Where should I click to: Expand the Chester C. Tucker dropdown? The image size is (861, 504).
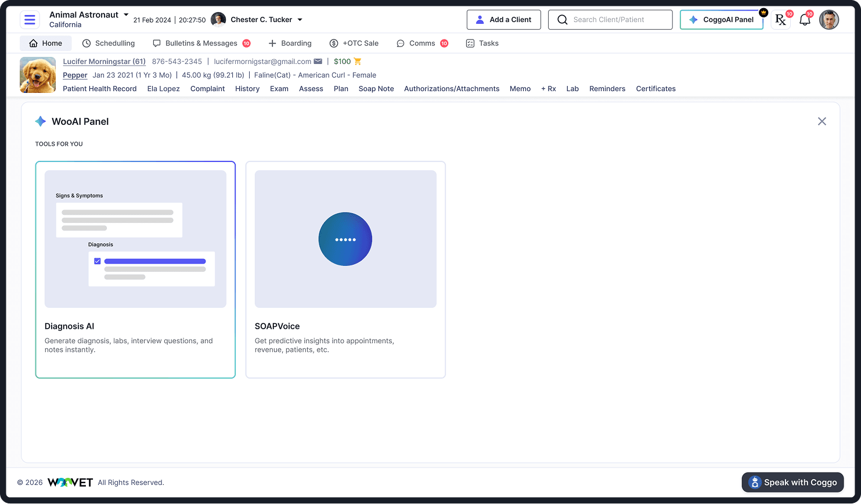click(300, 20)
